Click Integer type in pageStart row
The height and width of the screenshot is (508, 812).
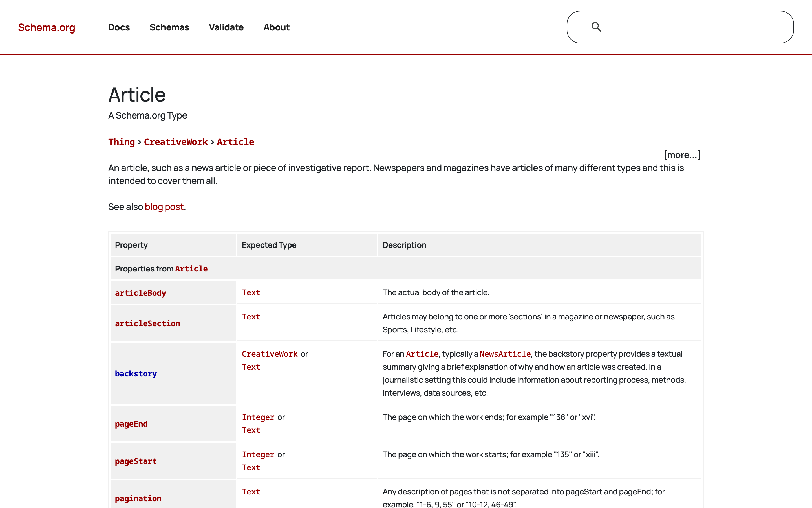tap(258, 455)
